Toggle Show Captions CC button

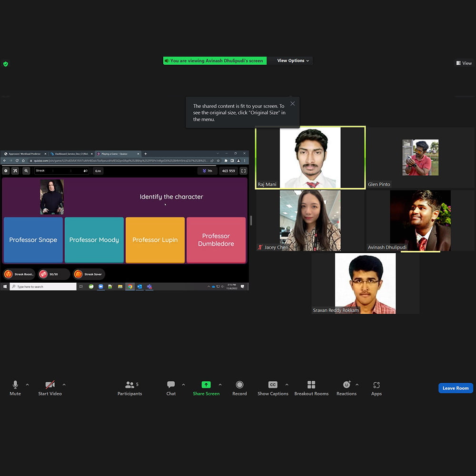pyautogui.click(x=273, y=385)
